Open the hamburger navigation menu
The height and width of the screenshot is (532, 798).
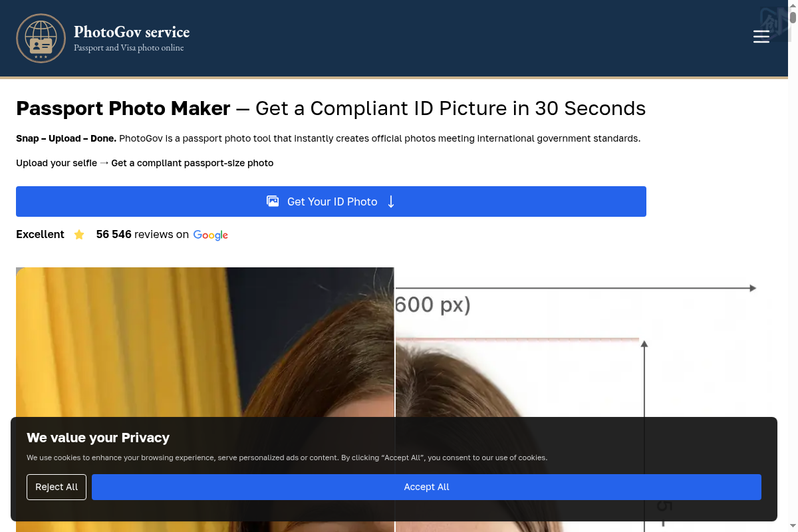click(x=761, y=37)
